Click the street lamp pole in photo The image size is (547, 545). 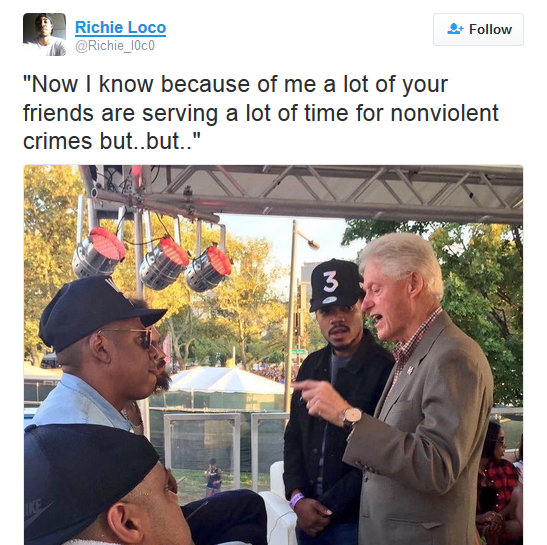(x=292, y=314)
